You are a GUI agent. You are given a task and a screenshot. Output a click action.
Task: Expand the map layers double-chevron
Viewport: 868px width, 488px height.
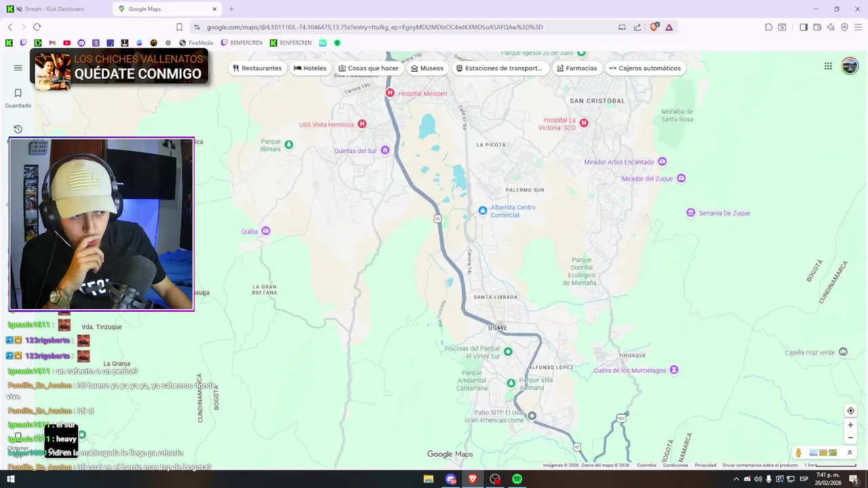coord(850,453)
